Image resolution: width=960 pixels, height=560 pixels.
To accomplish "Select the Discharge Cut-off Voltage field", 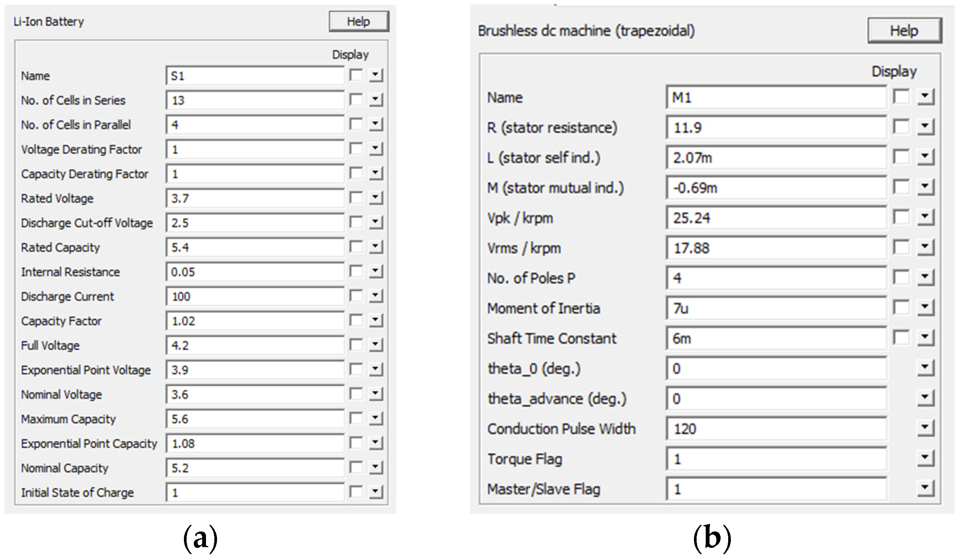I will point(255,223).
